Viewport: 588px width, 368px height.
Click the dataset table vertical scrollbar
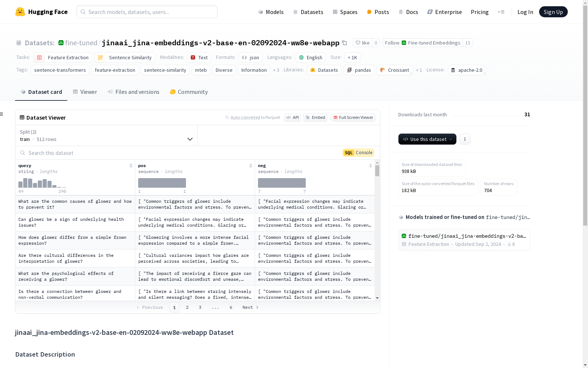(377, 171)
